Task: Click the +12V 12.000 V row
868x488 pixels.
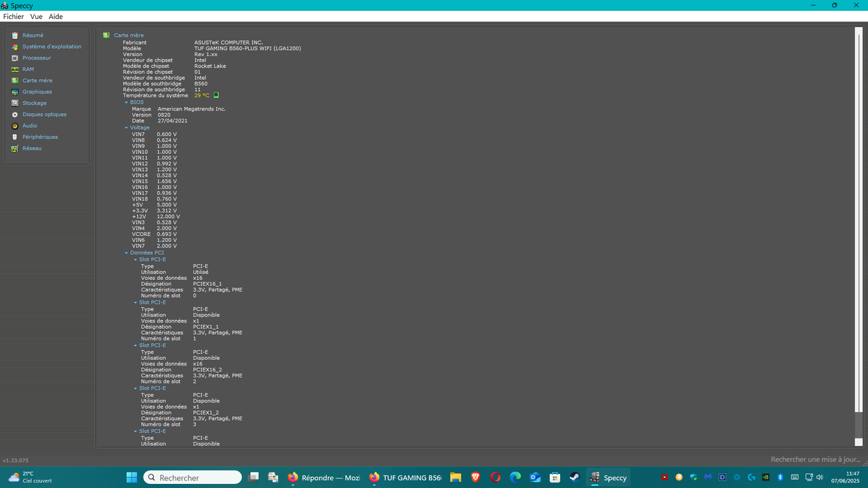Action: tap(156, 217)
